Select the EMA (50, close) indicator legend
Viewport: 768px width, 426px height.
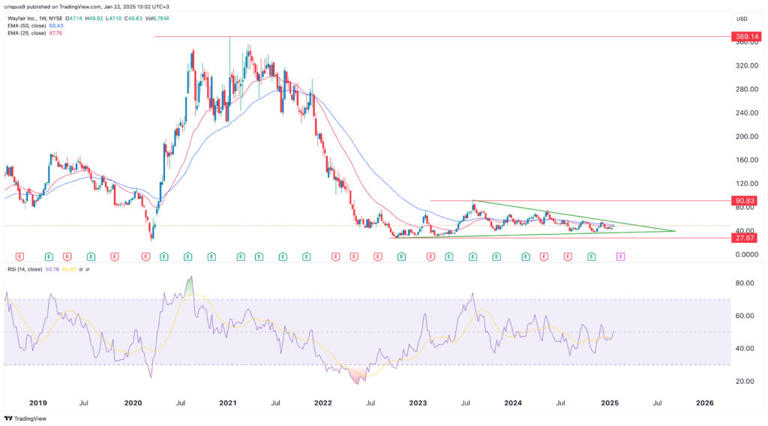click(26, 26)
